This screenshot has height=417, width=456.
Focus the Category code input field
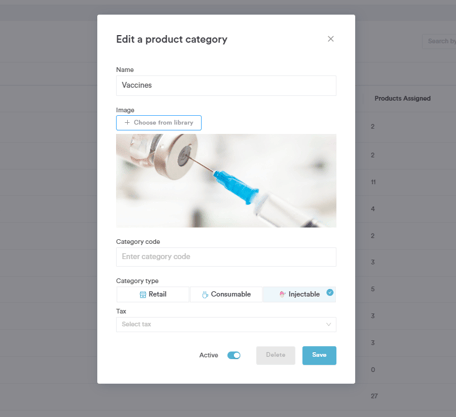pyautogui.click(x=226, y=257)
